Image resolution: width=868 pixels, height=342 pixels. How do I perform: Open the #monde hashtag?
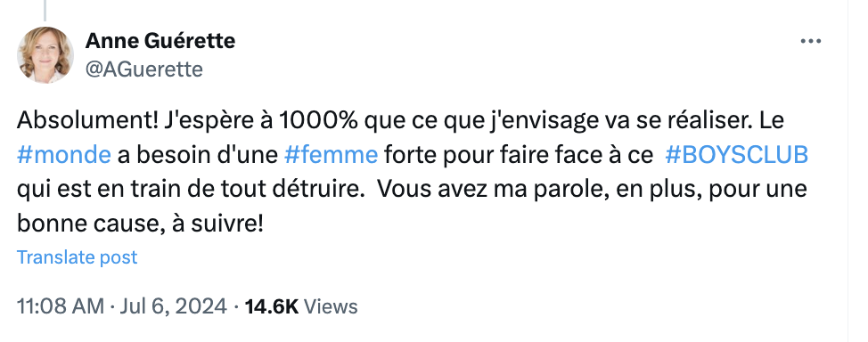point(63,156)
